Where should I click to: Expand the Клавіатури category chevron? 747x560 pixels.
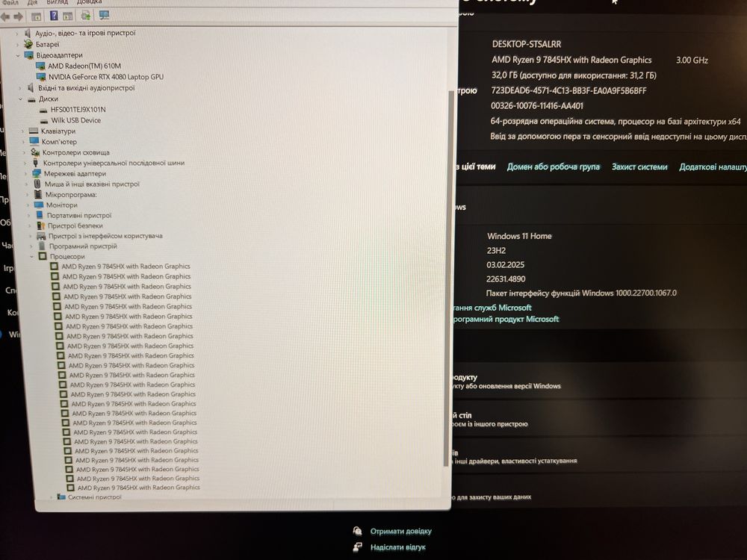click(x=22, y=131)
